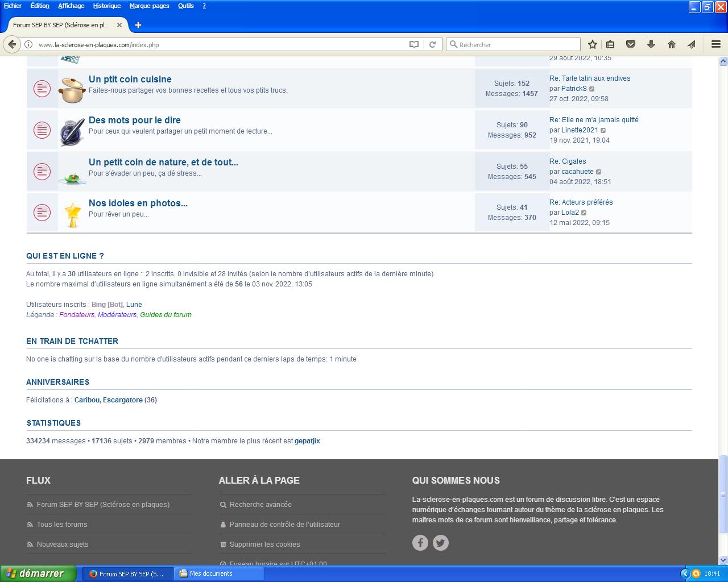Open Guides du forum legend link
Screen dimensions: 728x582
[x=166, y=315]
